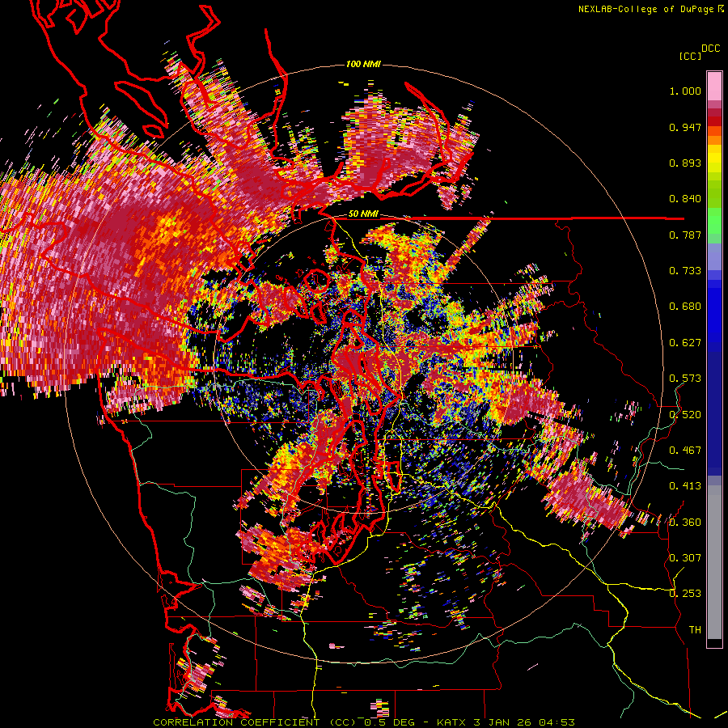This screenshot has height=728, width=728.
Task: Select the 0.733 color scale value
Action: tap(685, 271)
